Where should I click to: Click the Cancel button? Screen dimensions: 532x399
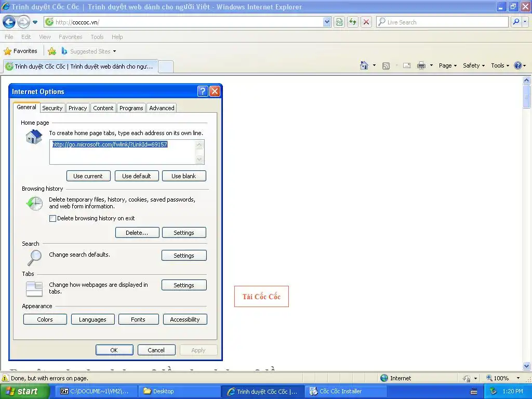156,350
